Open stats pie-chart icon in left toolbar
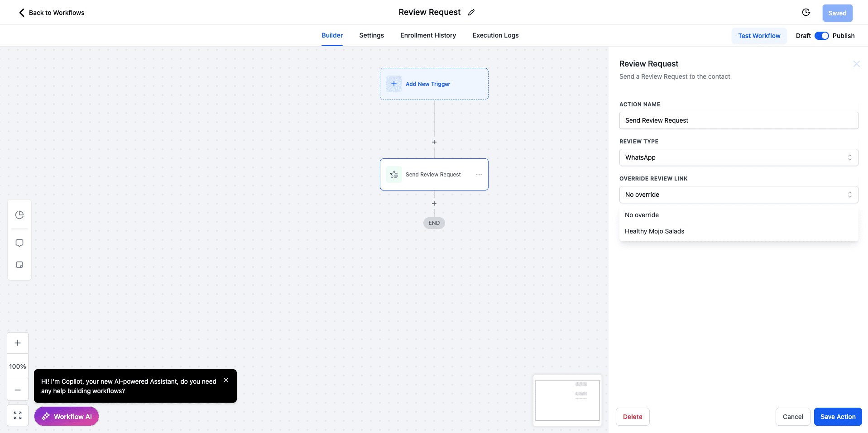Viewport: 868px width, 433px height. coord(19,215)
